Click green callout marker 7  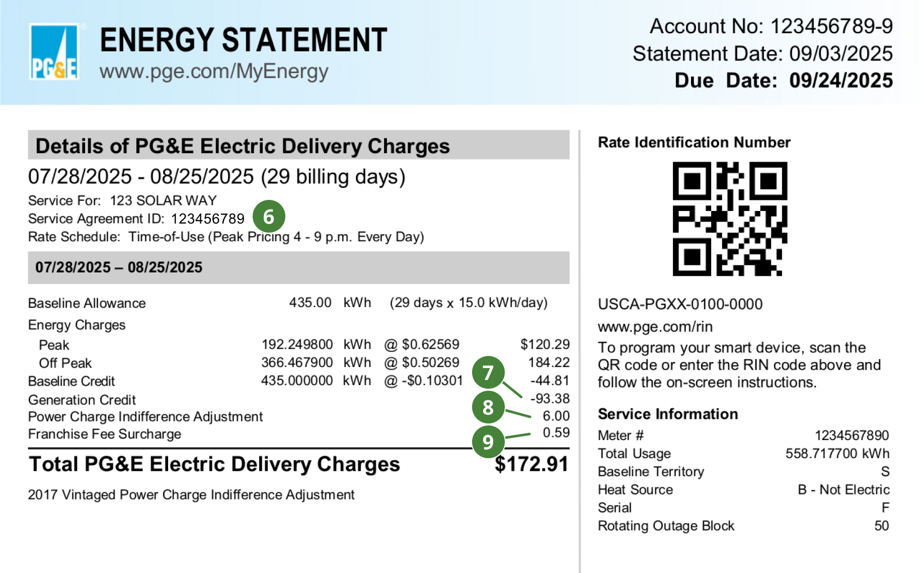click(488, 373)
